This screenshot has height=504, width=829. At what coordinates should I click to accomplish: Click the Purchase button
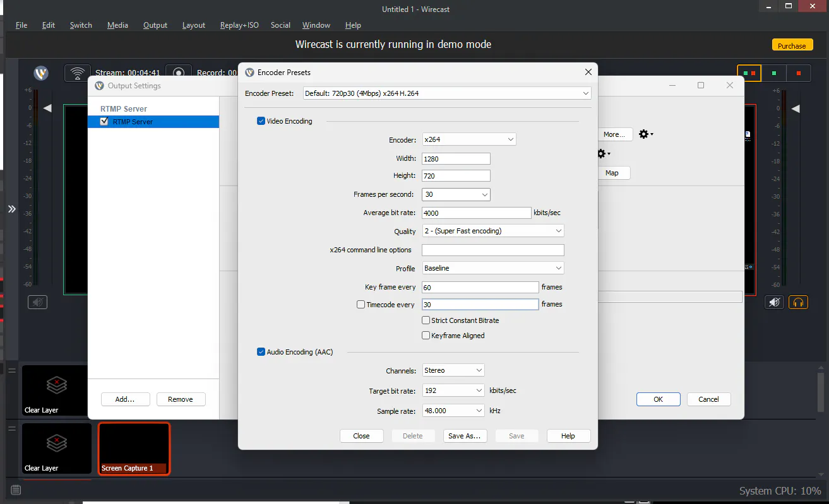pos(792,45)
